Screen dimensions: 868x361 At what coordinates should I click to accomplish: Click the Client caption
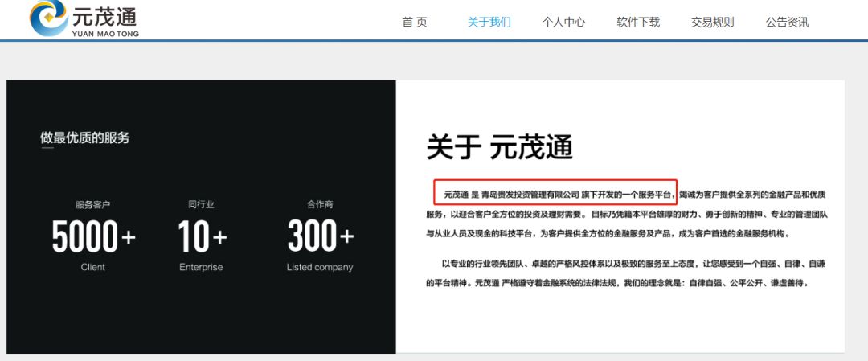(93, 267)
